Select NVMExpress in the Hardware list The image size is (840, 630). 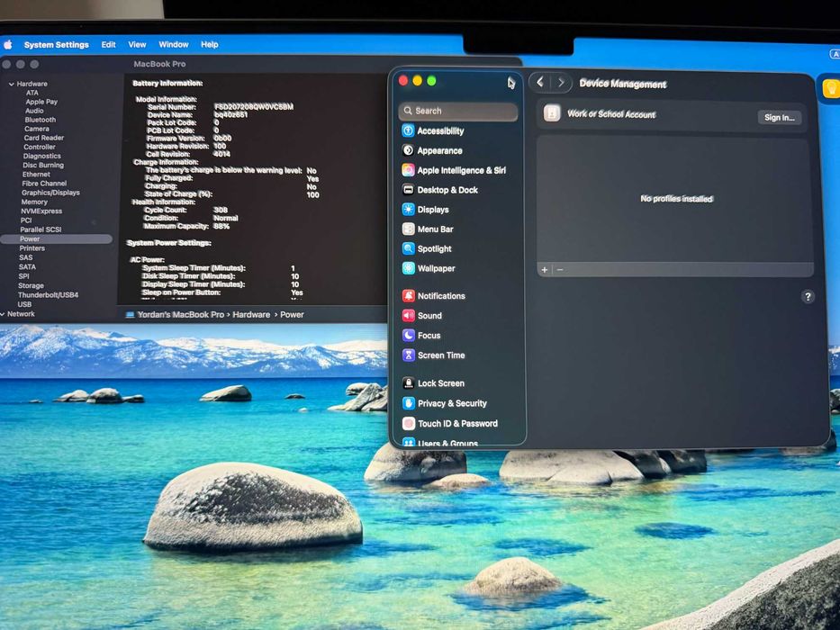pyautogui.click(x=41, y=211)
